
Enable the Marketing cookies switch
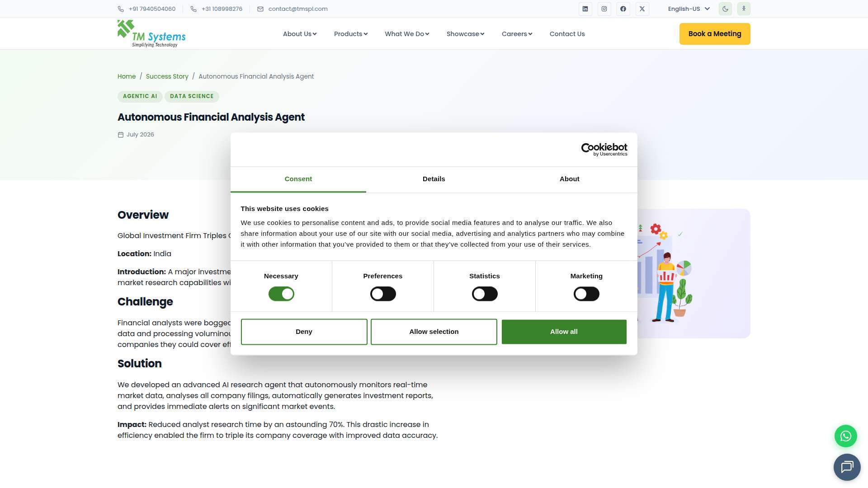586,294
